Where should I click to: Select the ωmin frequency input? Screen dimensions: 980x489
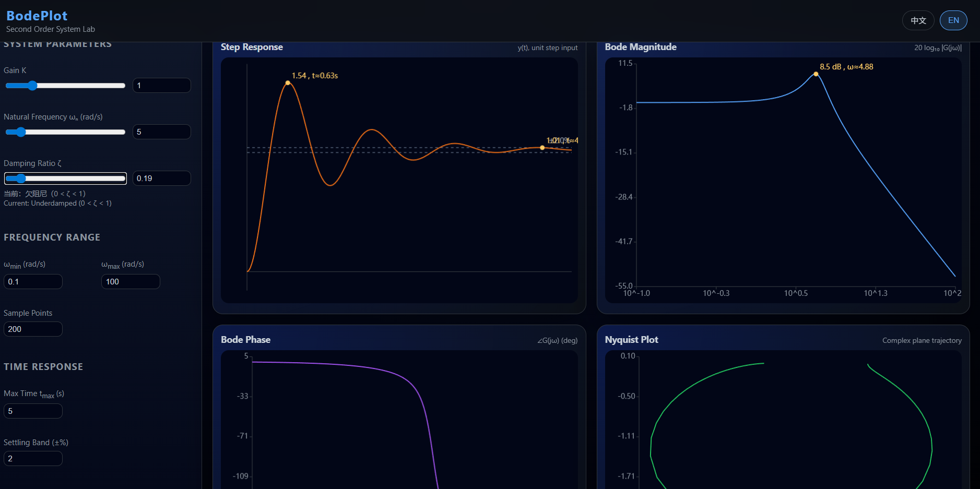[33, 281]
